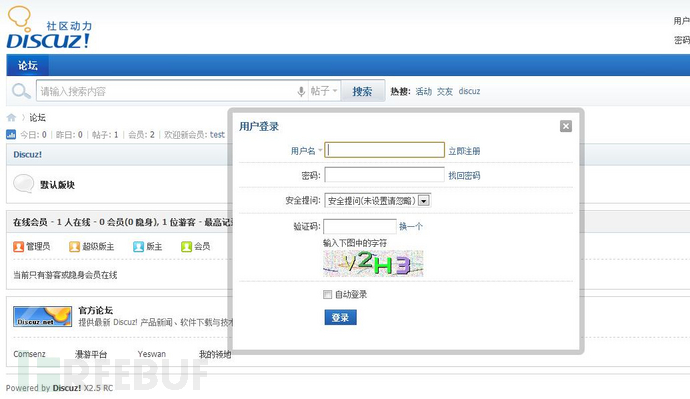690x399 pixels.
Task: Click the Comsenz friend link
Action: coord(29,354)
